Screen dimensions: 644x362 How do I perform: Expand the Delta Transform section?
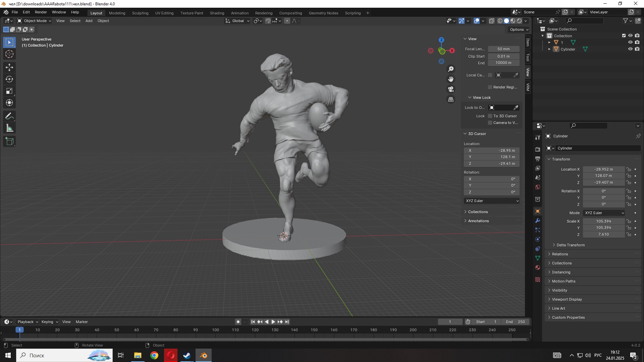(570, 245)
